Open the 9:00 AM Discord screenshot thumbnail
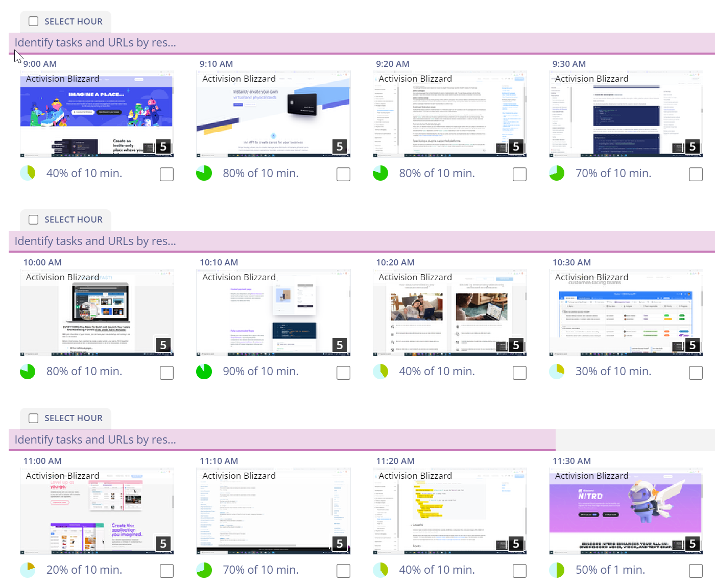The height and width of the screenshot is (588, 715). click(97, 114)
